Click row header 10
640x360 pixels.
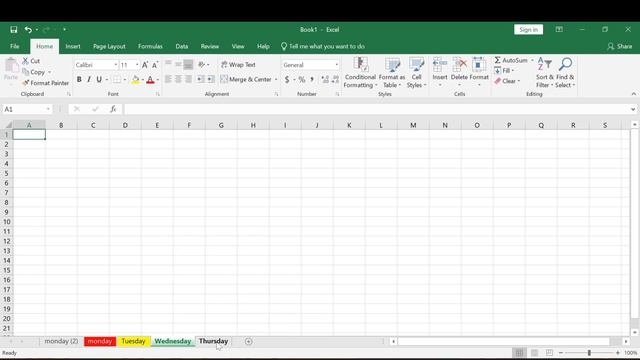coord(7,222)
